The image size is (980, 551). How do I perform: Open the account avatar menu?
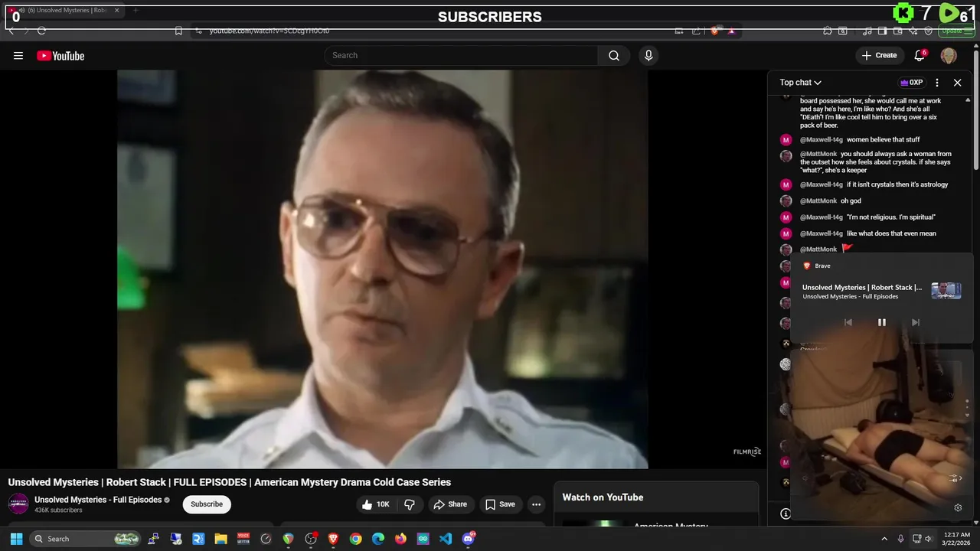point(949,55)
